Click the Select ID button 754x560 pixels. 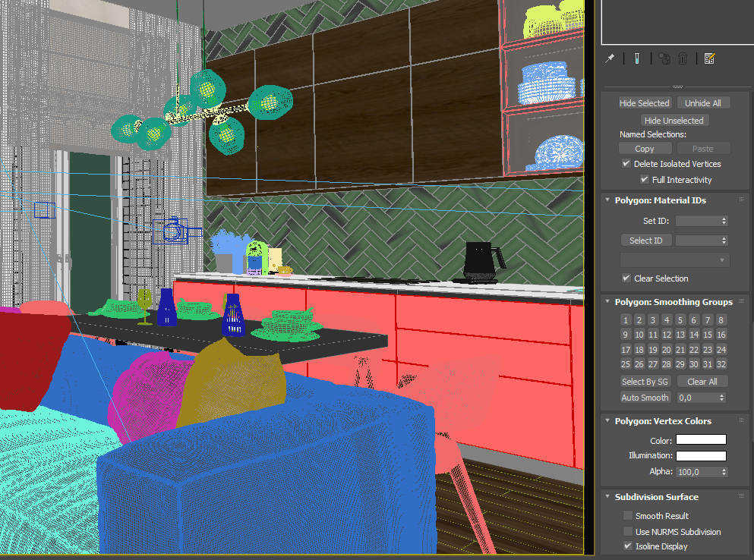coord(646,241)
